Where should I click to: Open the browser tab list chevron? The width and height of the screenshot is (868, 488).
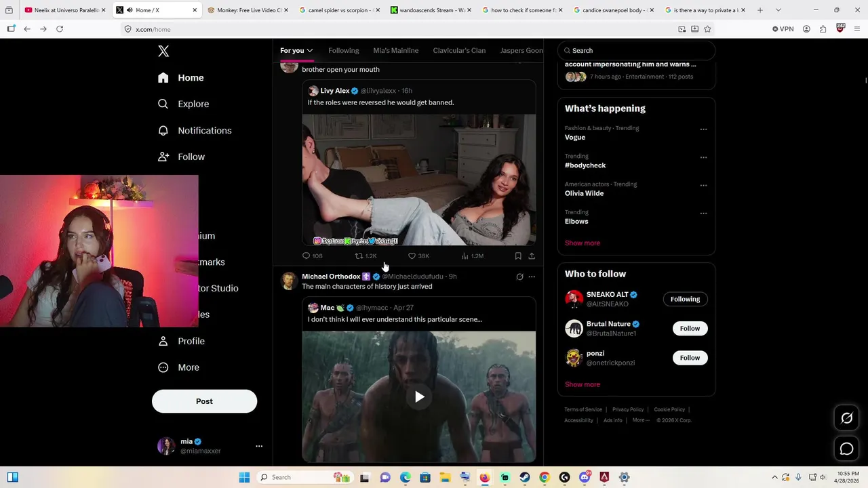(x=778, y=10)
